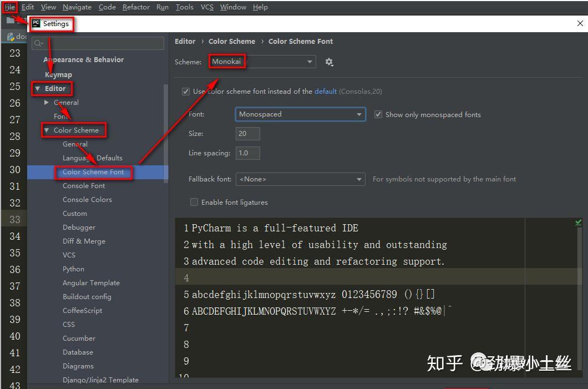Viewport: 588px width, 389px height.
Task: Open the Refactor menu
Action: tap(136, 7)
